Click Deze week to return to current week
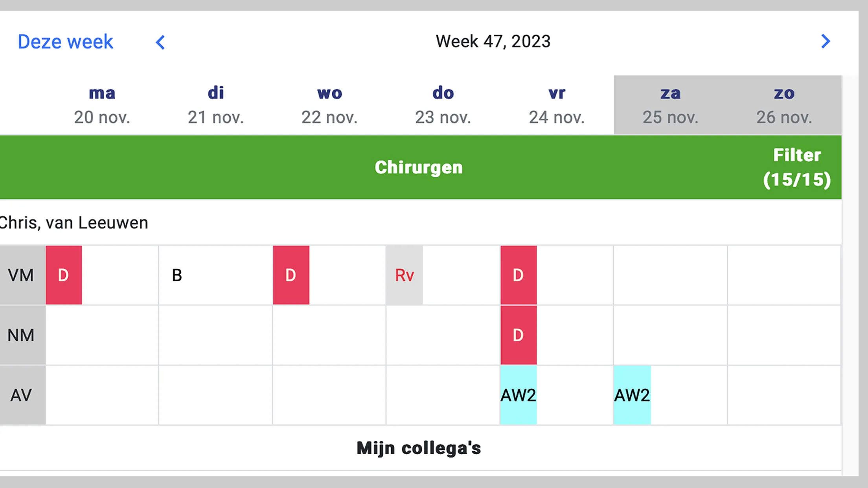 65,41
